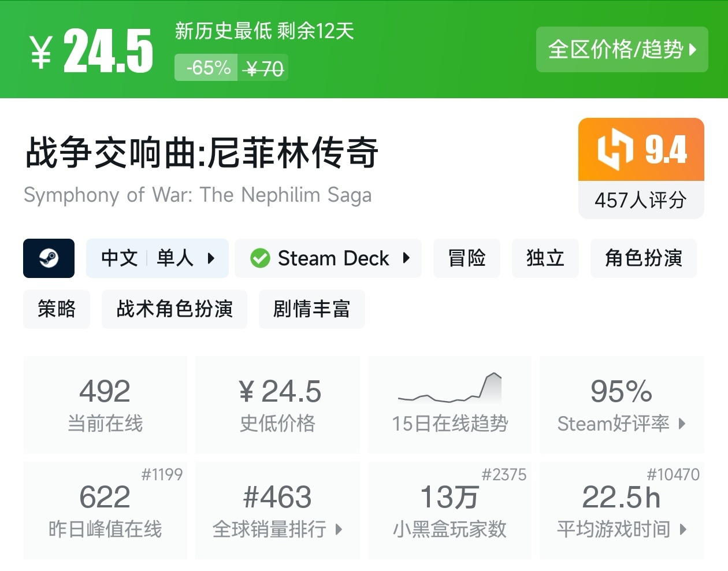Screen dimensions: 728x571
Task: Select the 独立 genre tag
Action: [545, 258]
